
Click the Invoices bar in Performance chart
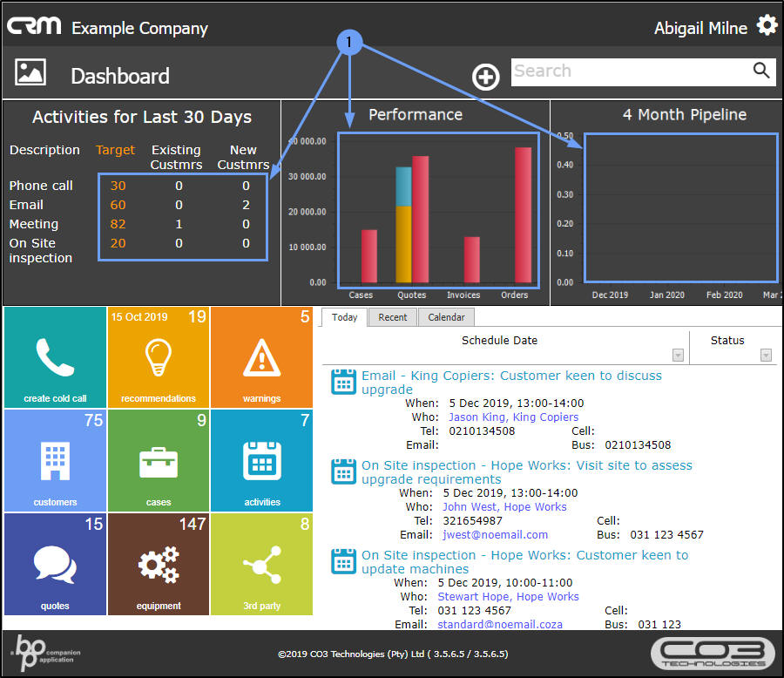(471, 260)
